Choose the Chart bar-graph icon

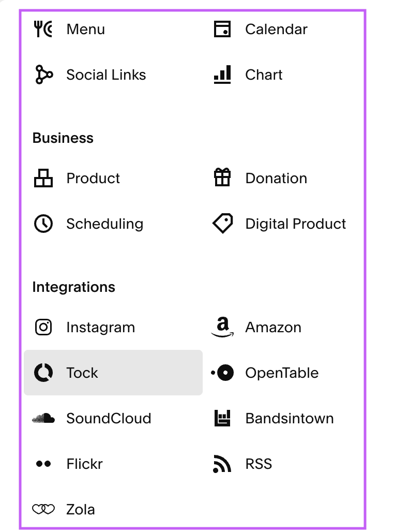[x=222, y=75]
